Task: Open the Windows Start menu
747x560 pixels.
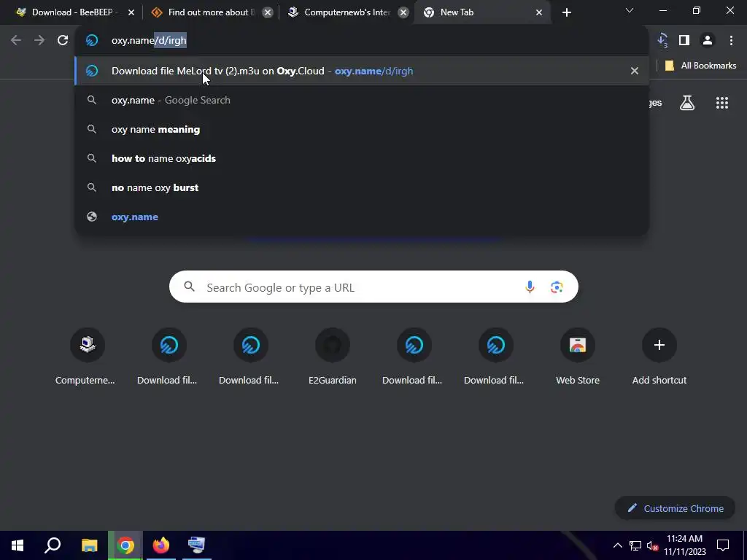Action: [x=18, y=545]
